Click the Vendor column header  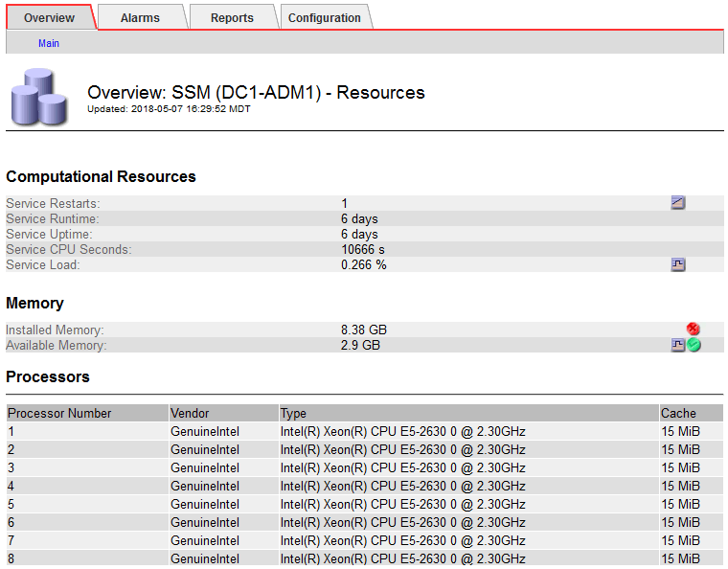click(190, 414)
